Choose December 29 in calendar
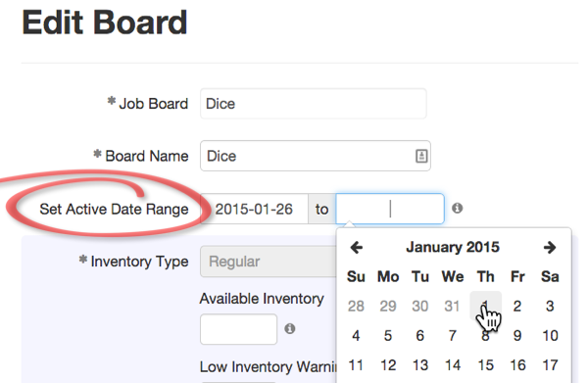 [x=388, y=307]
